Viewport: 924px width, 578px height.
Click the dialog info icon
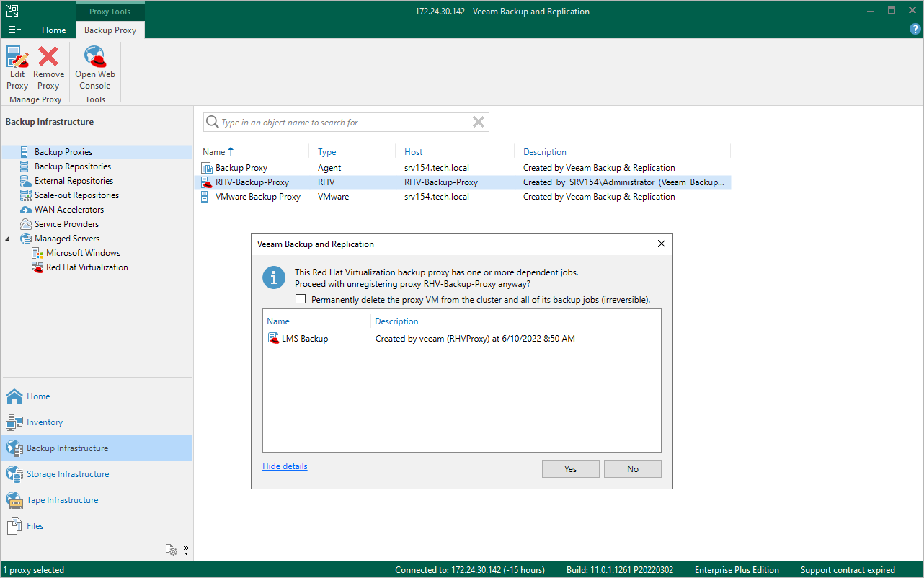[x=274, y=277]
